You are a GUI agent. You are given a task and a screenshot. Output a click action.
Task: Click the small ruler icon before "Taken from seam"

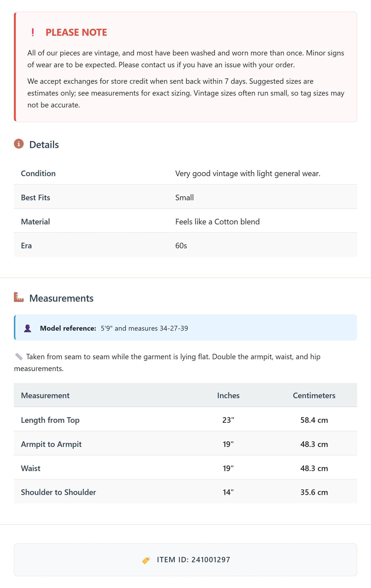19,357
